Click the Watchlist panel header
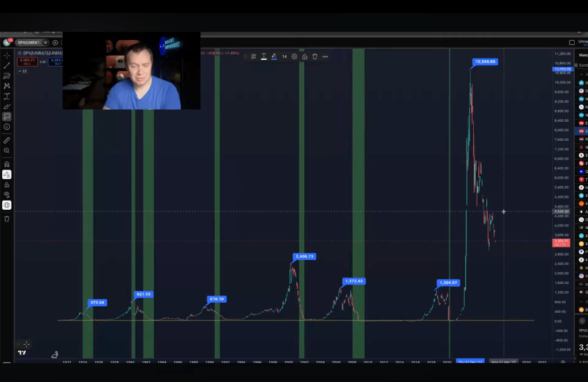 pos(583,55)
